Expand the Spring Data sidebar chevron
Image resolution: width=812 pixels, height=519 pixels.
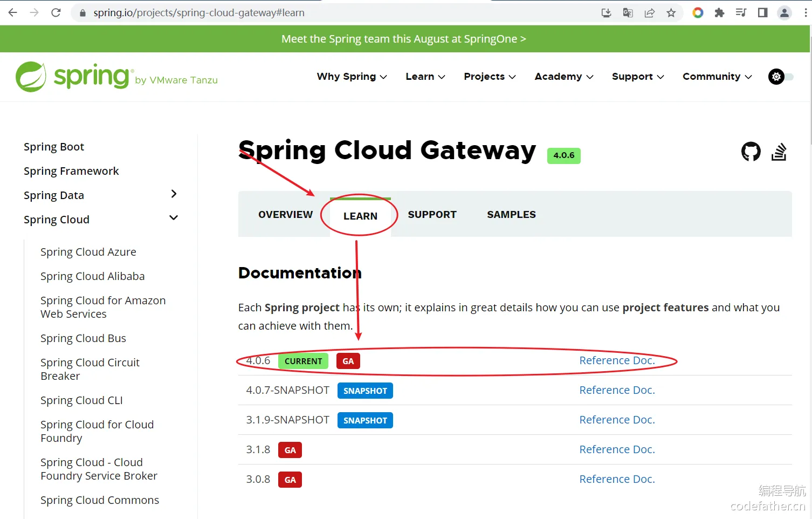click(174, 194)
